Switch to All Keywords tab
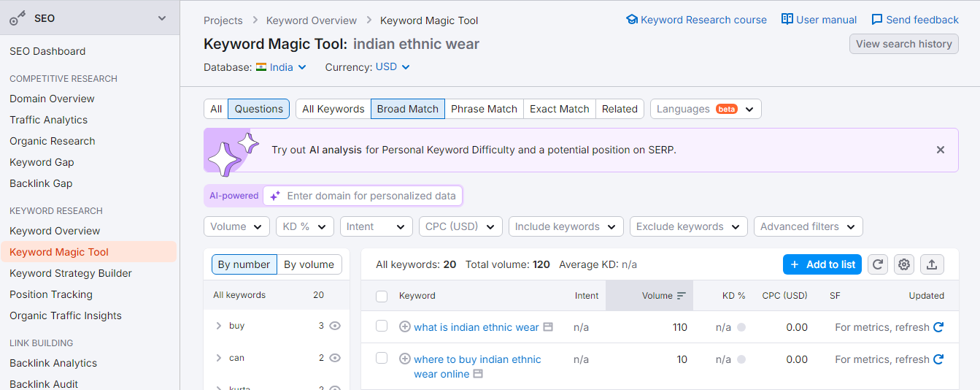Screen dimensions: 980x390 pyautogui.click(x=333, y=109)
